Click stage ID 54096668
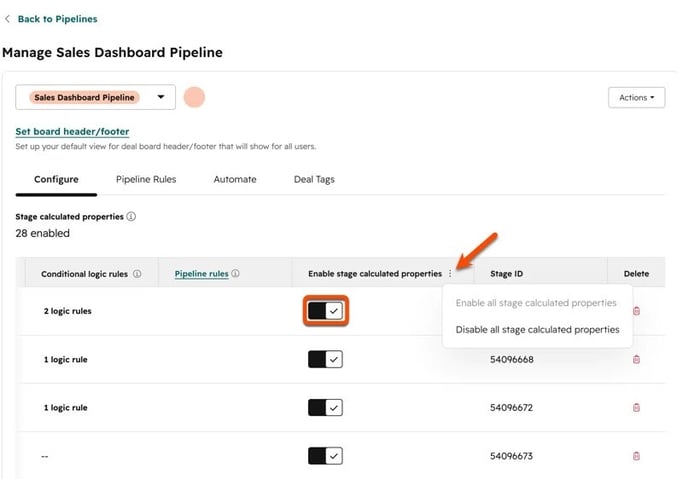This screenshot has height=479, width=677. (512, 359)
